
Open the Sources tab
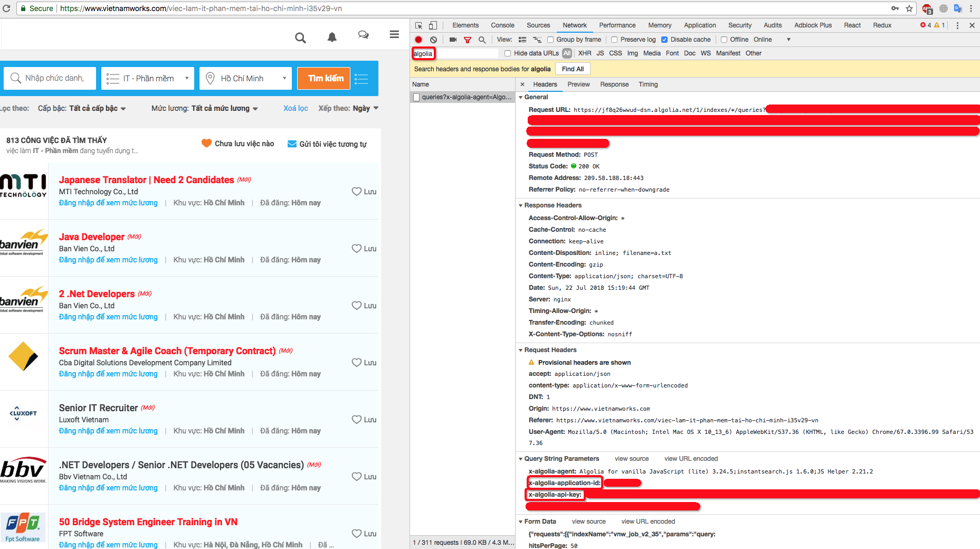pyautogui.click(x=538, y=25)
